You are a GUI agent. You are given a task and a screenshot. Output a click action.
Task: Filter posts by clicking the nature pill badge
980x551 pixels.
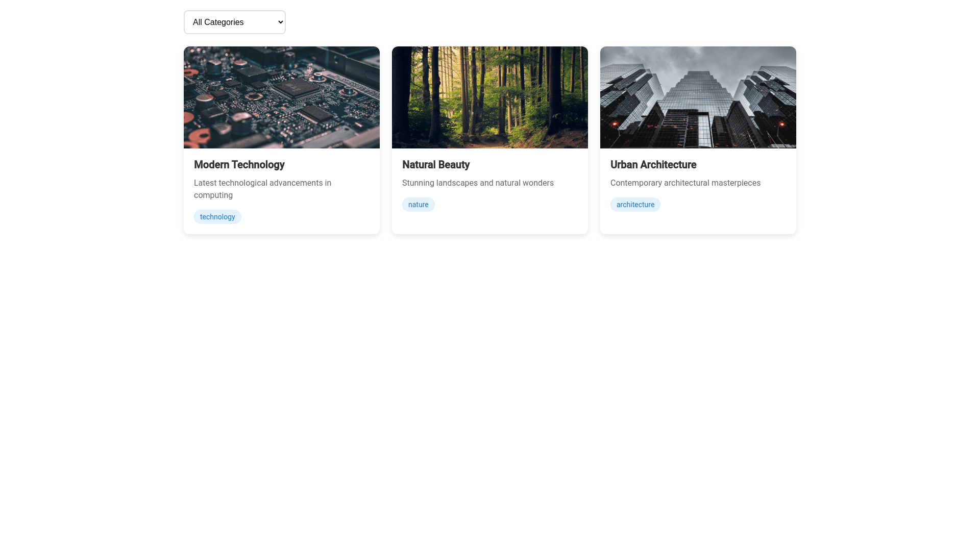(x=418, y=204)
